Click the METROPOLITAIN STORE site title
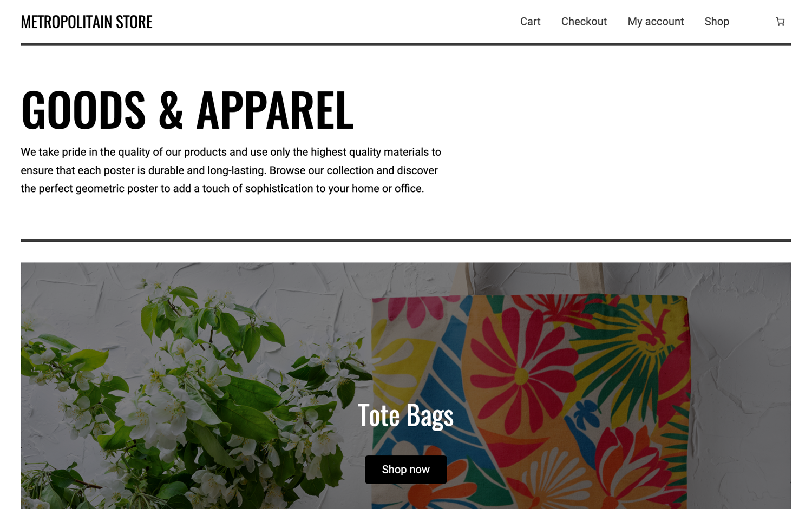Viewport: 812px width, 509px height. click(x=87, y=22)
